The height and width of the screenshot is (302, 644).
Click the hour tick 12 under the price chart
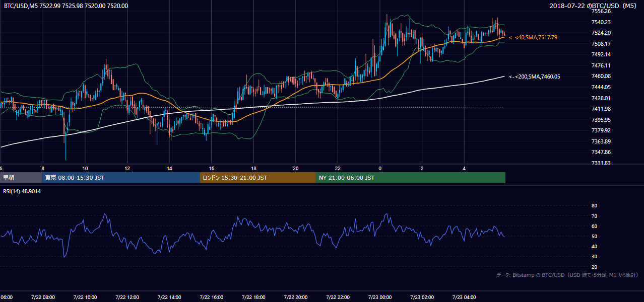pyautogui.click(x=127, y=169)
